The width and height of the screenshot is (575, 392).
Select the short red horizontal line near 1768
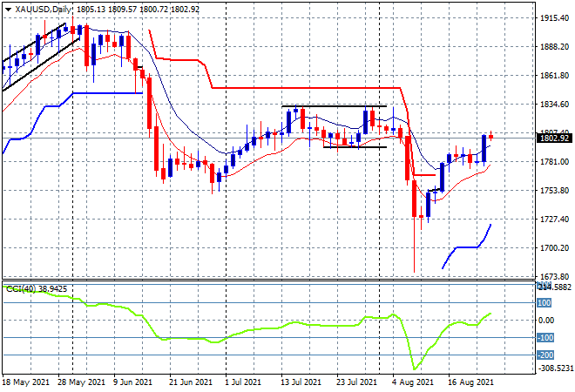pyautogui.click(x=424, y=175)
